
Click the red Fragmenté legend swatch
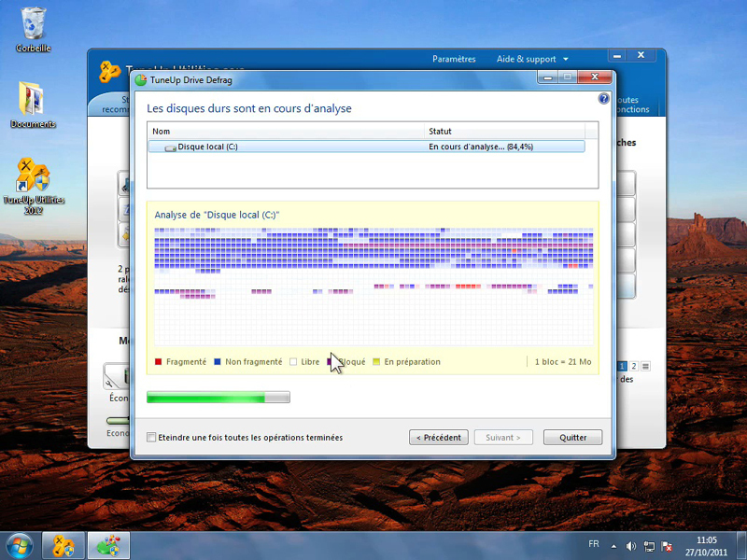(159, 362)
